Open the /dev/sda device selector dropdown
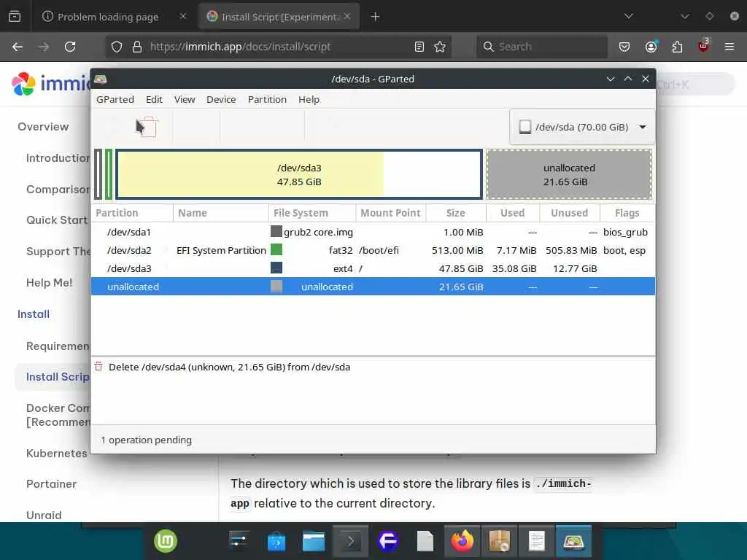Image resolution: width=747 pixels, height=560 pixels. pyautogui.click(x=582, y=127)
